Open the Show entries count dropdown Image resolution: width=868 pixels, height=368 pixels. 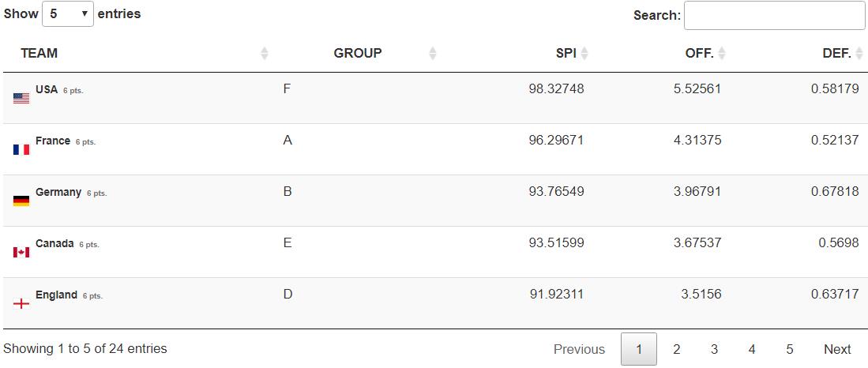(68, 14)
